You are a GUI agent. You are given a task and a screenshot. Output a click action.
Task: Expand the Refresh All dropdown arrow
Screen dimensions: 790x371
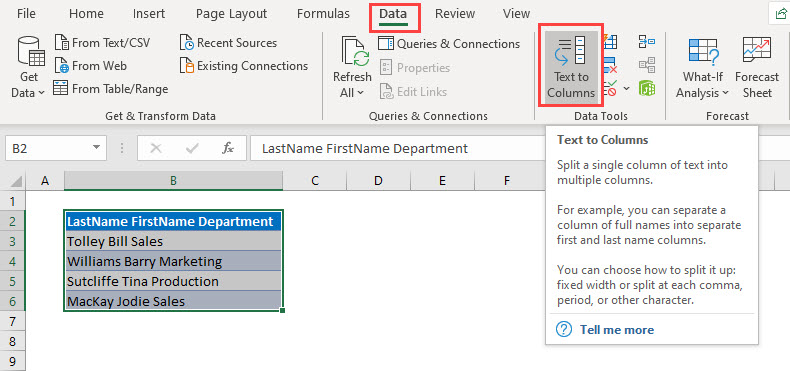(x=361, y=93)
